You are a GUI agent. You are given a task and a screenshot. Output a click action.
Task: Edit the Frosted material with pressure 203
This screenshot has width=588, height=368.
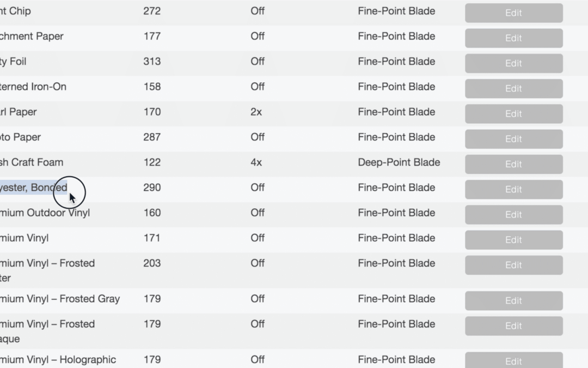[x=513, y=265]
